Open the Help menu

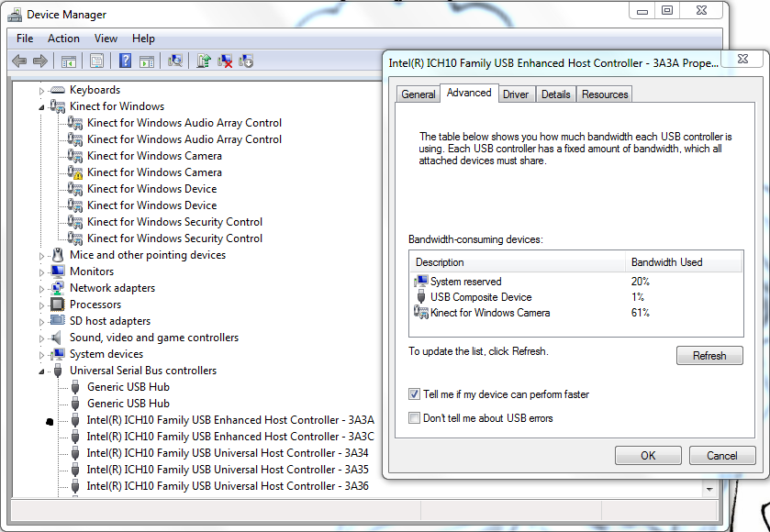(143, 39)
